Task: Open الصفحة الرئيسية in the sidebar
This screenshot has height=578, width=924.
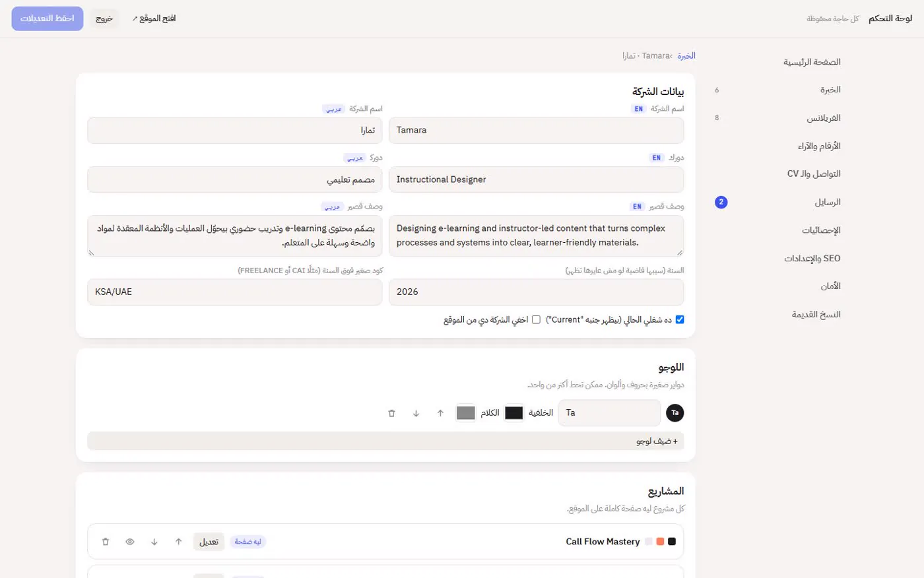Action: 812,62
